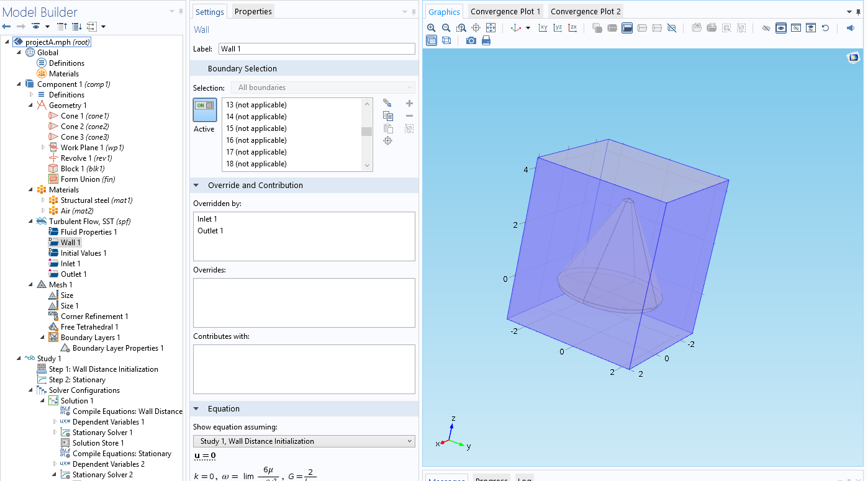
Task: Click the Copy Selection icon
Action: 388,116
